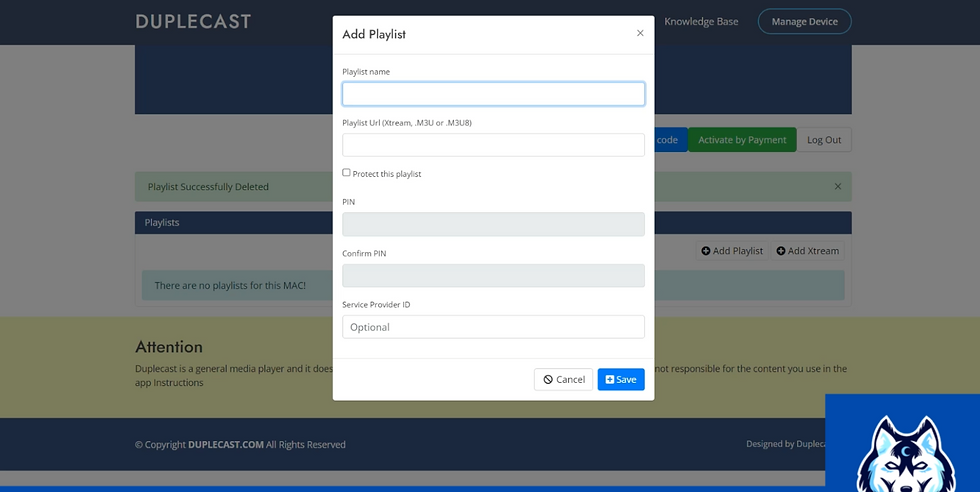
Task: Click the disabled PIN field
Action: (493, 224)
